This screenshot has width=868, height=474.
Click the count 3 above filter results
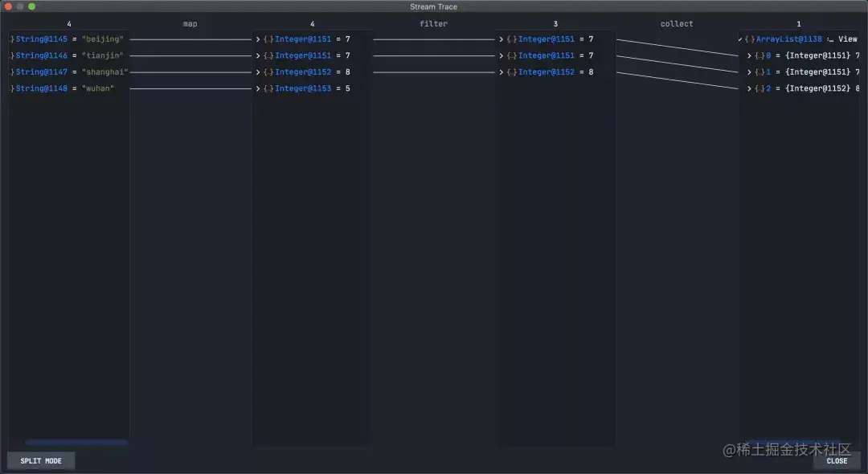(555, 24)
